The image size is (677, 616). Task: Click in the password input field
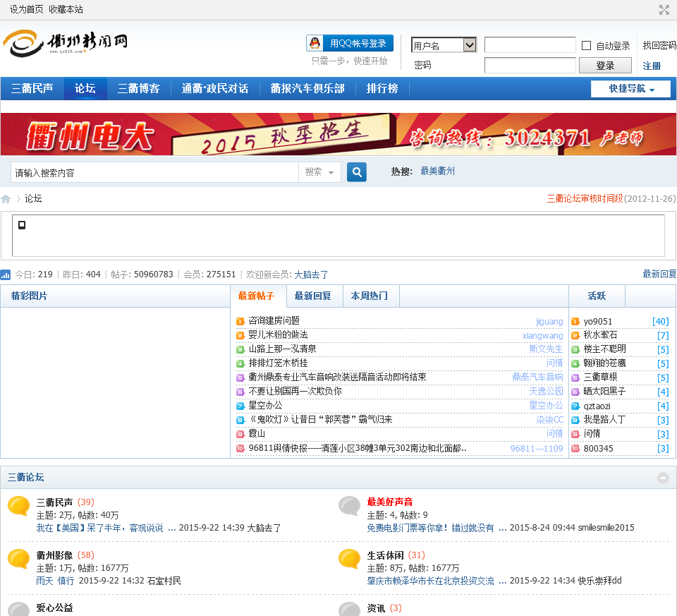click(x=530, y=65)
